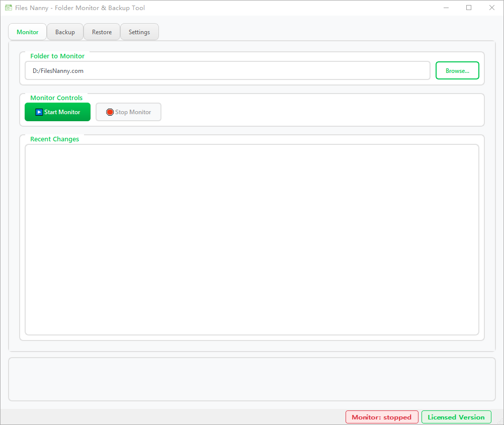Click the red stop icon on Stop Monitor
The image size is (504, 425).
110,112
